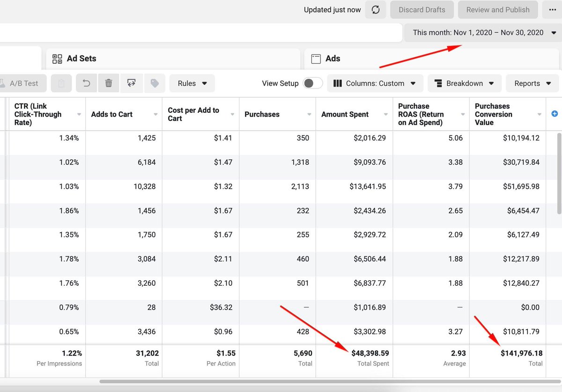Toggle the View Setup switch
Viewport: 562px width, 392px height.
click(x=313, y=83)
